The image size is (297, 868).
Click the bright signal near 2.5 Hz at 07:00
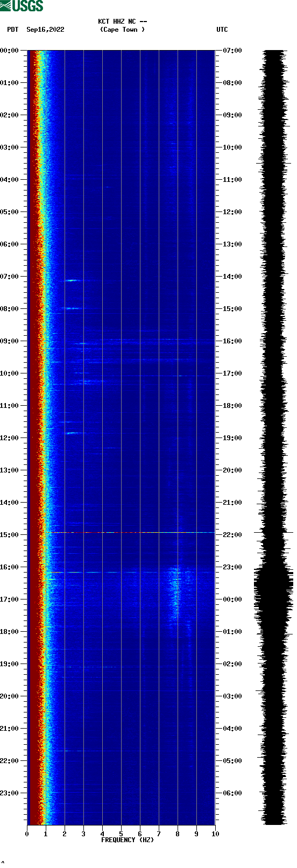[x=72, y=280]
